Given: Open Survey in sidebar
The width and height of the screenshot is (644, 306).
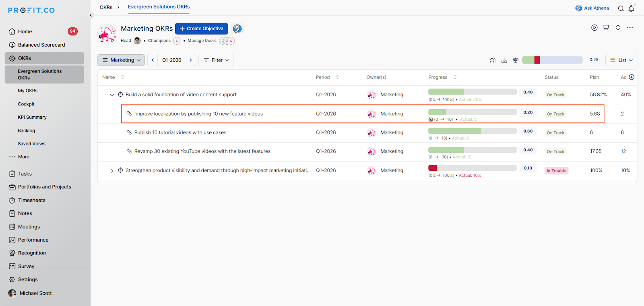Looking at the screenshot, I should (26, 266).
